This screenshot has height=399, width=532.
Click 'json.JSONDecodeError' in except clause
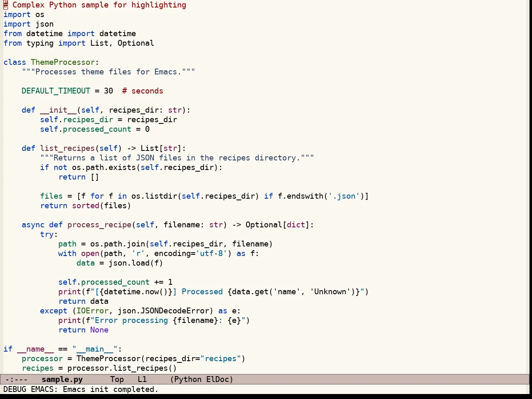point(163,311)
